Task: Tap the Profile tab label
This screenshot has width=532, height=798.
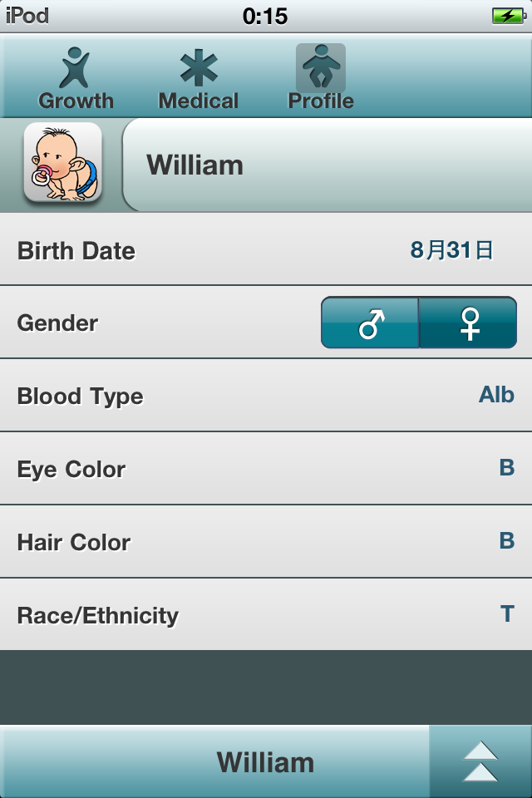Action: pos(321,101)
